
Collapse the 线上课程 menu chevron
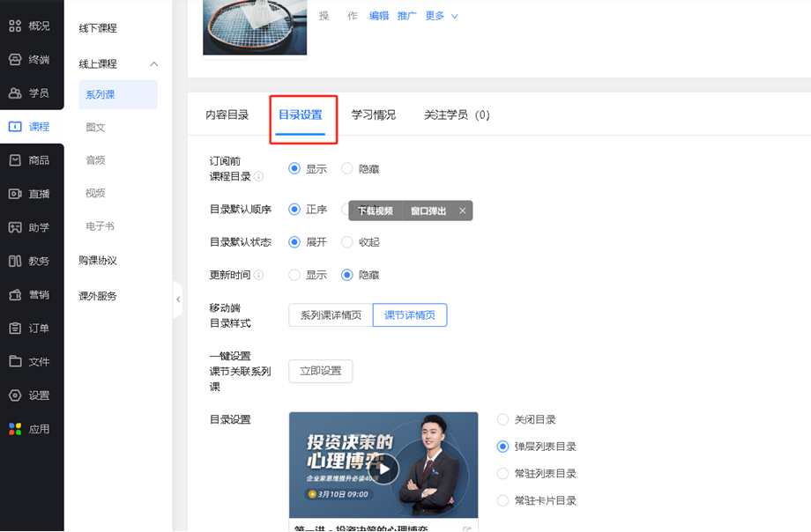[153, 64]
